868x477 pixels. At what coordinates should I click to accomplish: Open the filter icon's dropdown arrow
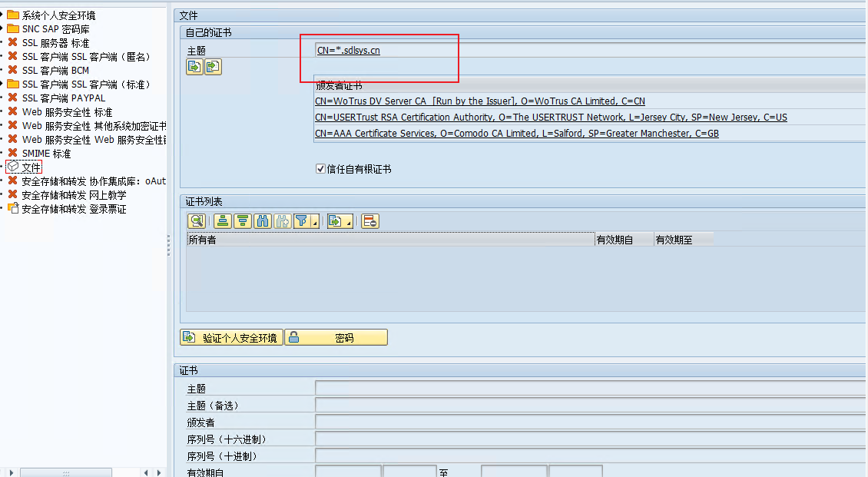pos(315,222)
